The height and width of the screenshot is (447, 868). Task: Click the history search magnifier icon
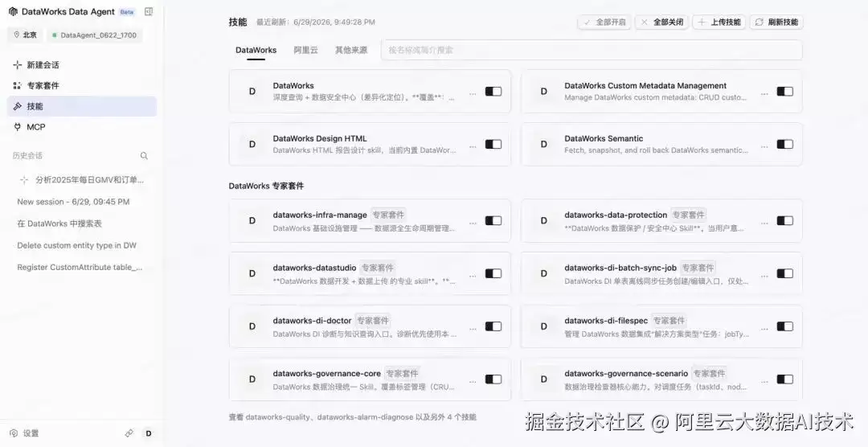(x=144, y=156)
